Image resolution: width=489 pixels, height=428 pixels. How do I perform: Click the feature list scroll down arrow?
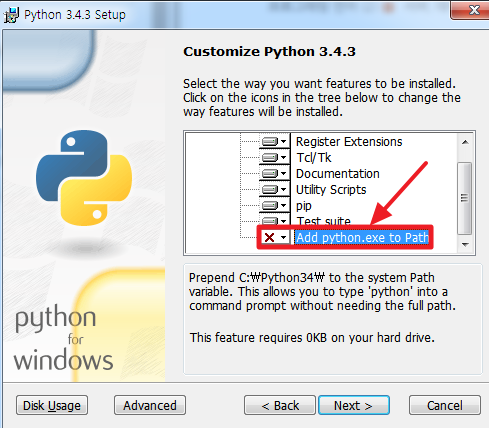[x=465, y=244]
